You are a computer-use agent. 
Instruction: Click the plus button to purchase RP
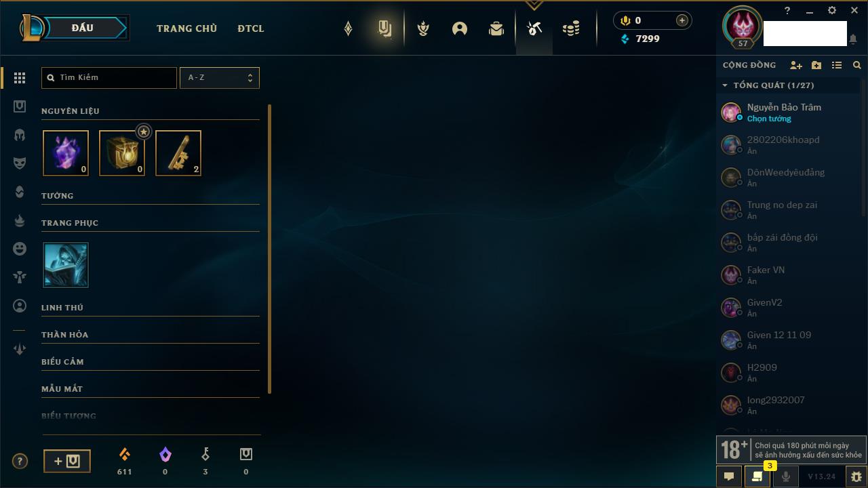682,20
